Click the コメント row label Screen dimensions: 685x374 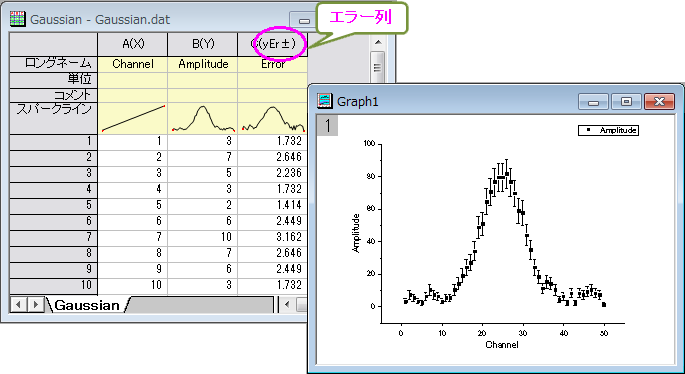coord(53,95)
